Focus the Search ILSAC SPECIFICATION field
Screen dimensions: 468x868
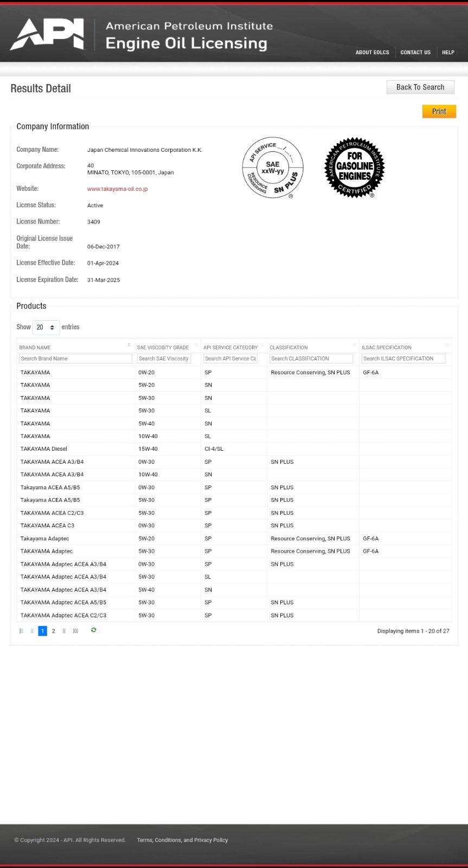403,359
